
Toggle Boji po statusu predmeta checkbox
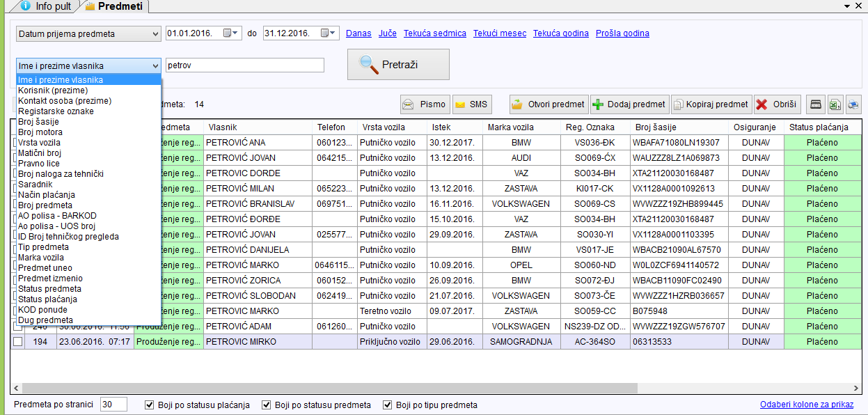coord(266,405)
